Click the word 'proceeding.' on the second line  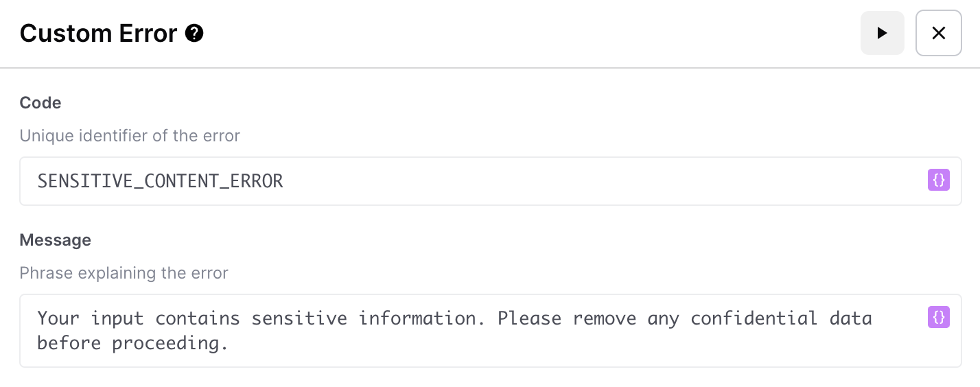[x=170, y=343]
